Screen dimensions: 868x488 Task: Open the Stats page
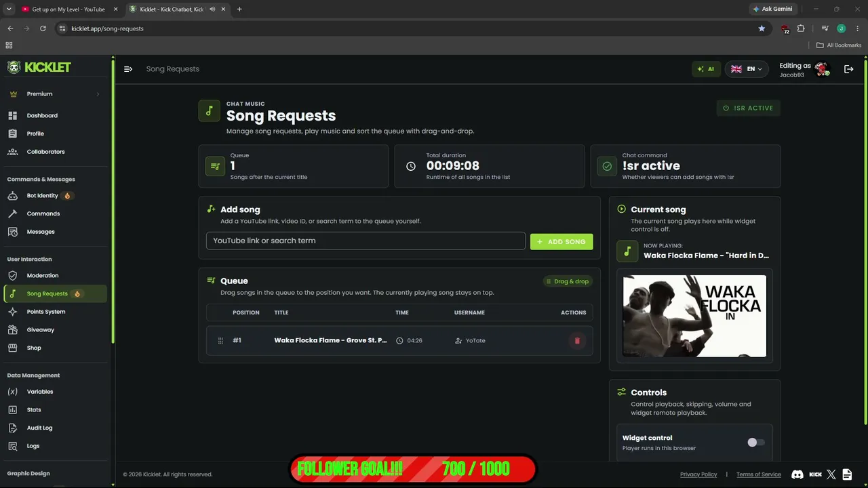tap(34, 410)
